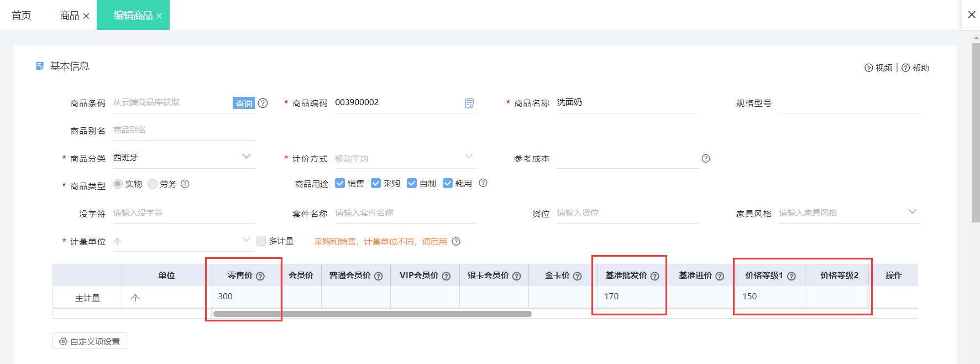Click the 操作 column header

tap(894, 275)
